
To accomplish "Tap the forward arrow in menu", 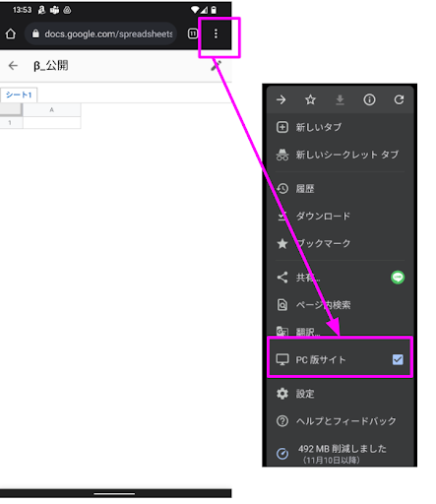I will 281,99.
